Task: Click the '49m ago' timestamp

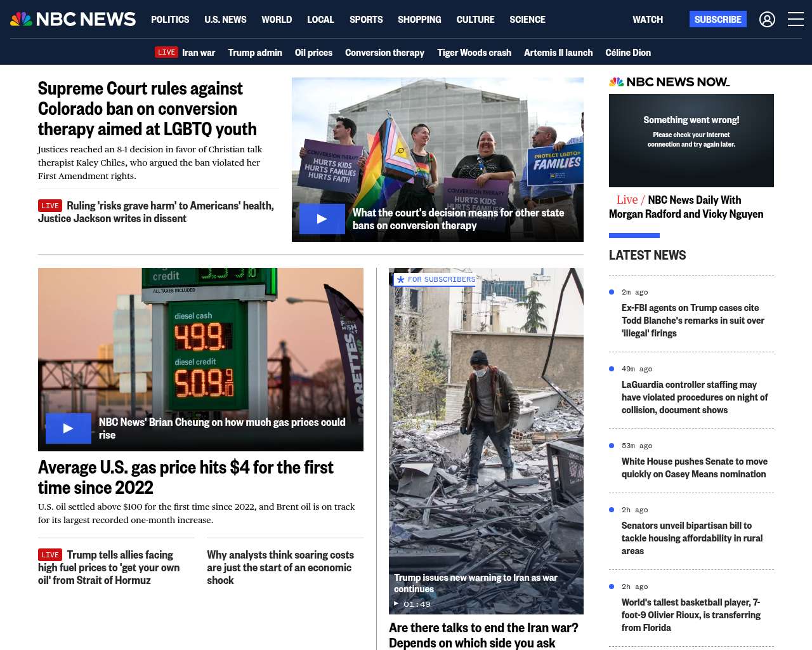Action: 637,369
